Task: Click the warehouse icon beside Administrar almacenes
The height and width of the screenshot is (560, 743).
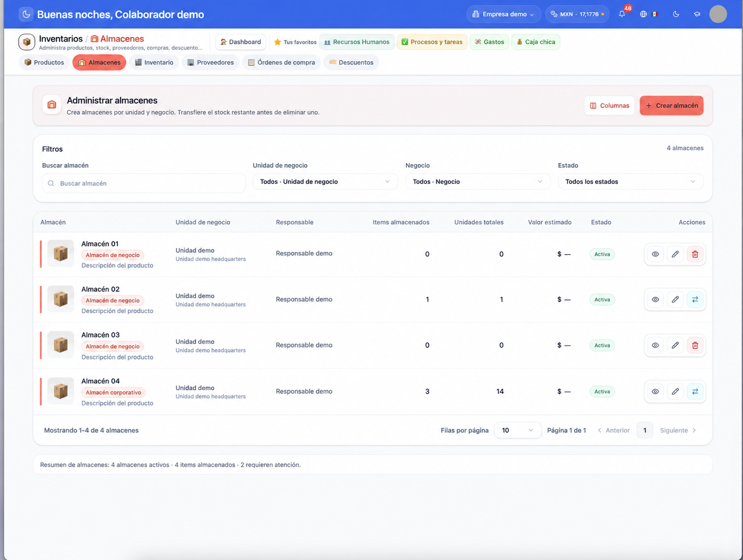Action: (x=52, y=105)
